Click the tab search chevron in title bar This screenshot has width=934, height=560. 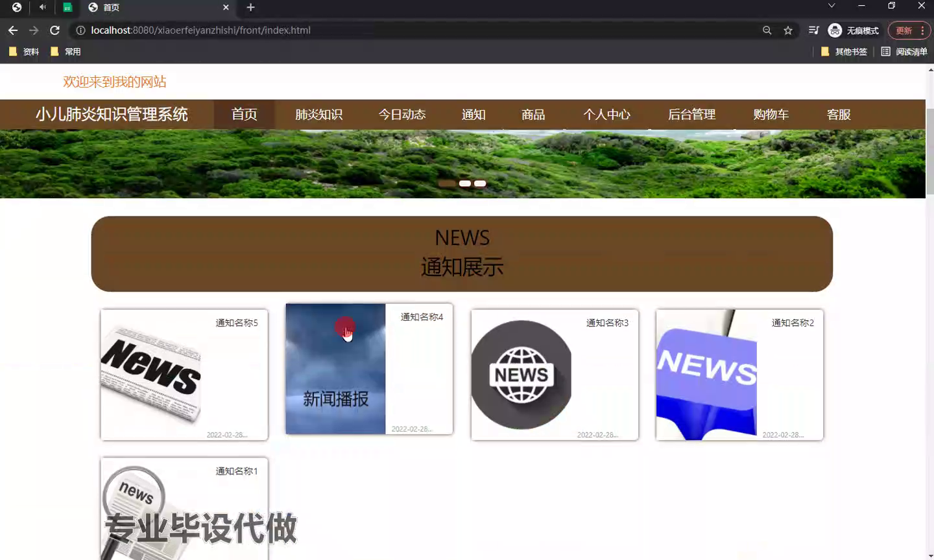coord(832,6)
